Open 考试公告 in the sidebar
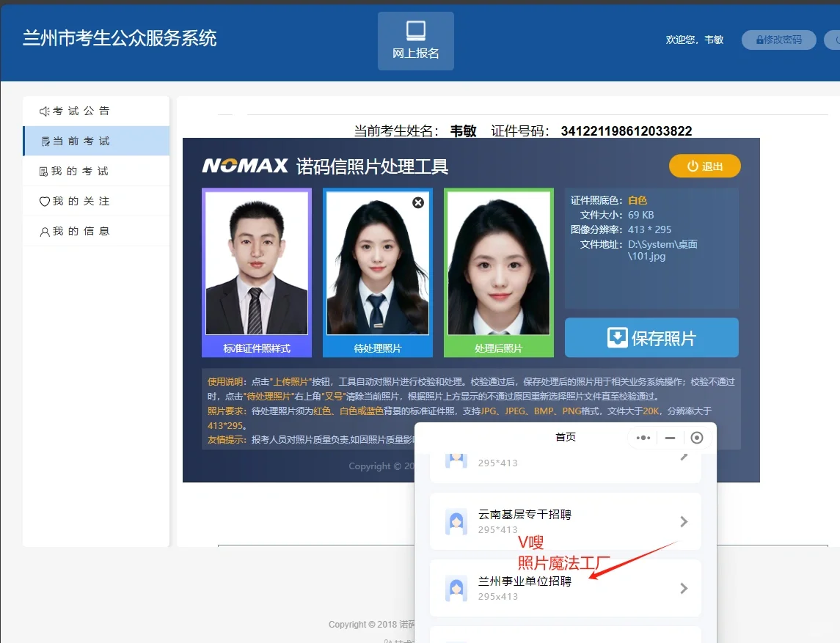The image size is (840, 643). tap(96, 111)
